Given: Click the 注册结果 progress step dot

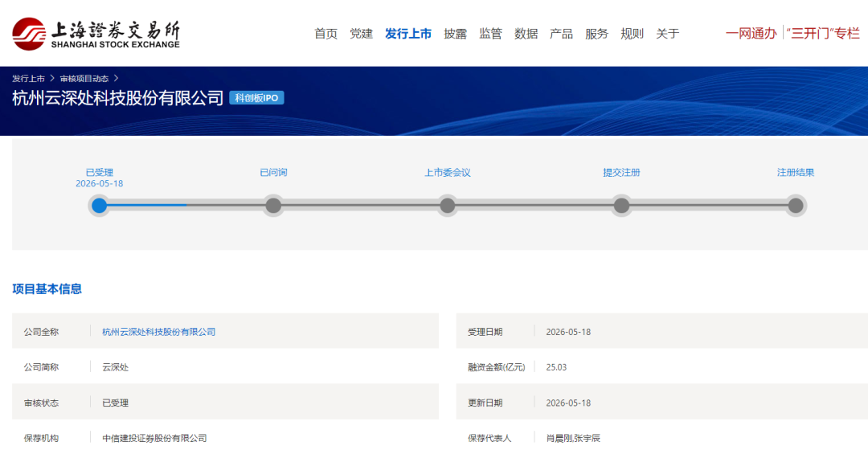Looking at the screenshot, I should [796, 206].
